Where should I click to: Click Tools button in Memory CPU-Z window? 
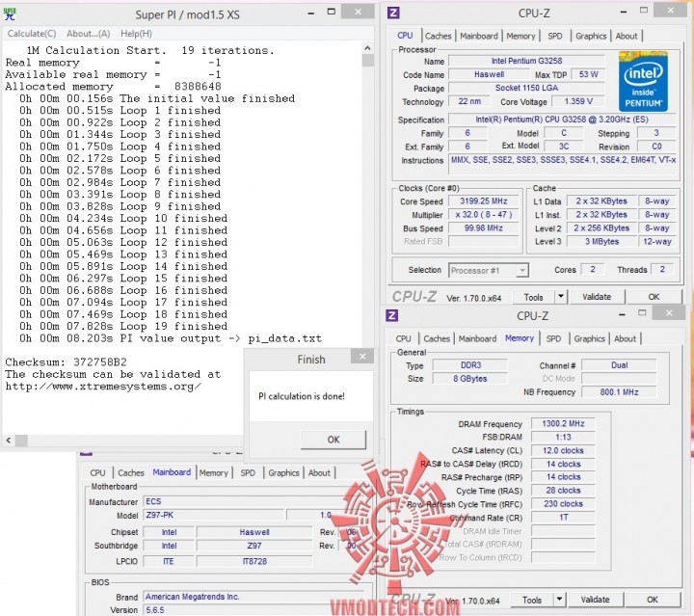point(531,600)
